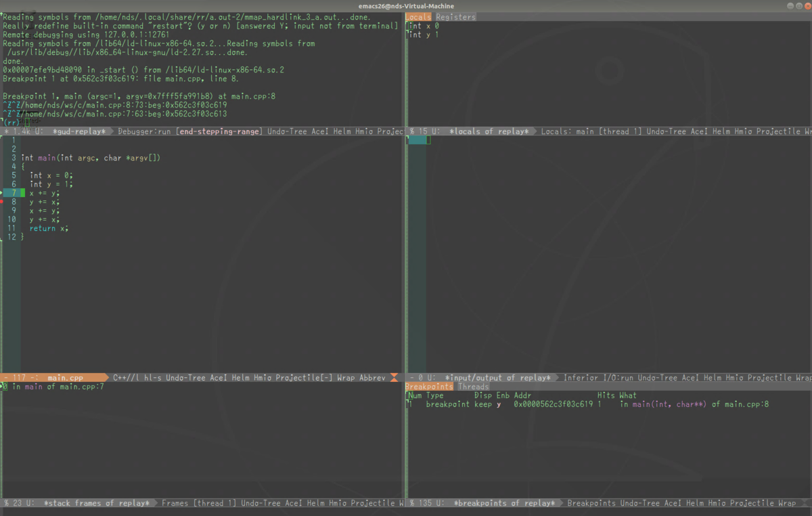Switch to the Registers tab
The width and height of the screenshot is (812, 516).
(455, 17)
